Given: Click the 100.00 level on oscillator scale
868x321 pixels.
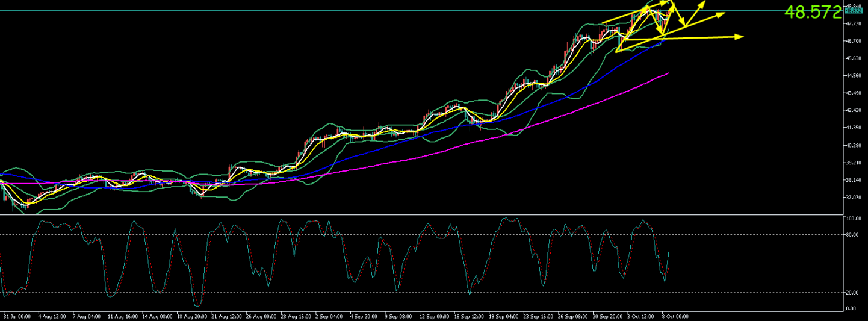Looking at the screenshot, I should [854, 219].
